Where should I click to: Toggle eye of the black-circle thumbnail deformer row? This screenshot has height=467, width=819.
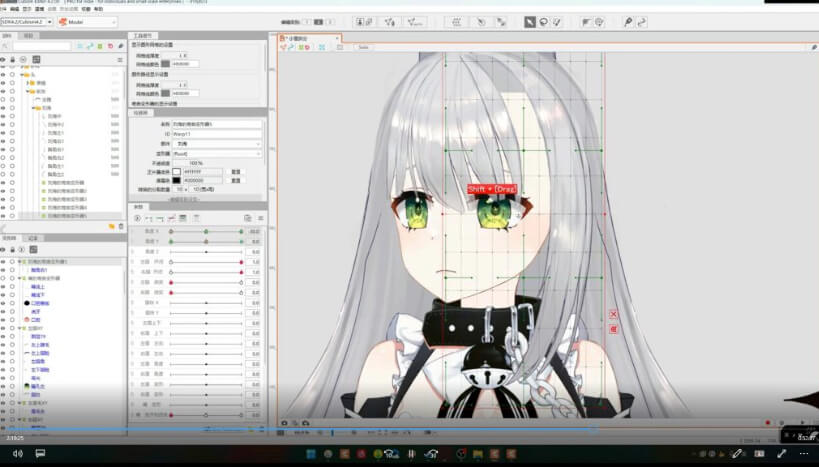tap(3, 303)
